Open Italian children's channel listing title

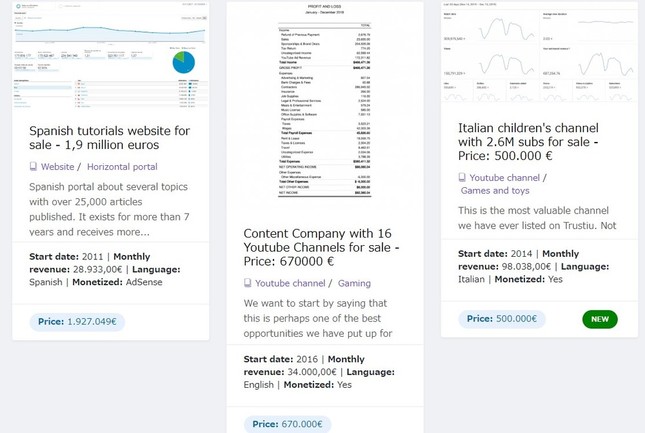click(528, 142)
